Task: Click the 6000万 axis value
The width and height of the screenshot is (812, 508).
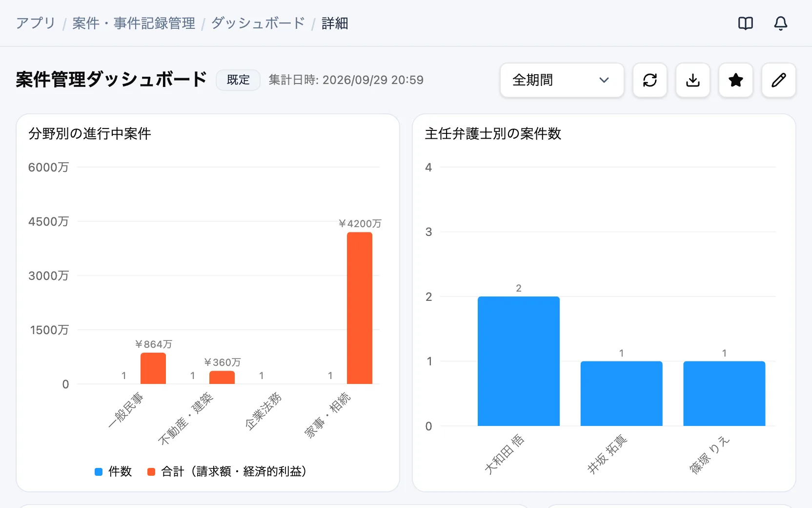Action: click(x=48, y=168)
